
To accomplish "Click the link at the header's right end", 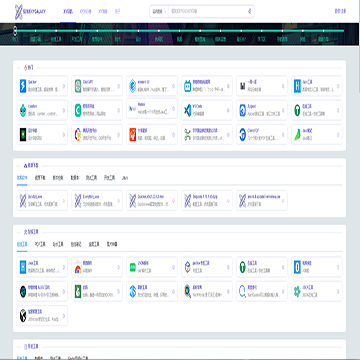I will 340,11.
